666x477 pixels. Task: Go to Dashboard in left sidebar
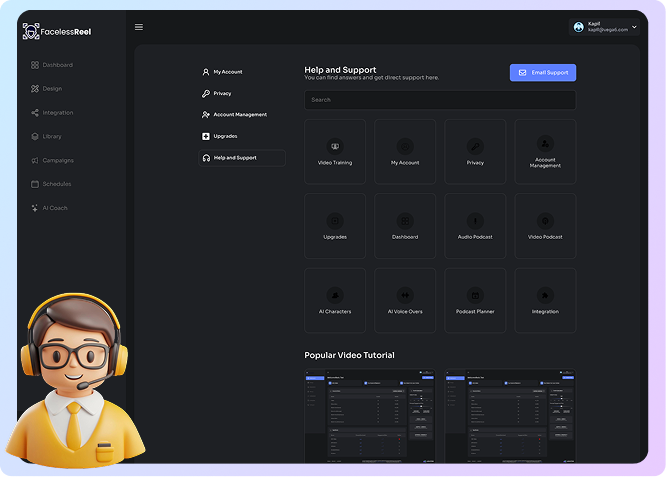[52, 65]
